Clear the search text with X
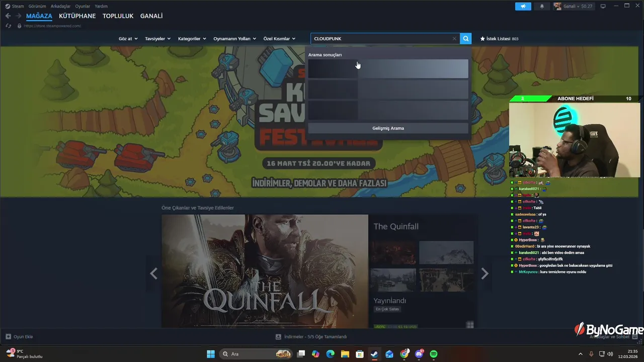The image size is (644, 362). pyautogui.click(x=454, y=39)
